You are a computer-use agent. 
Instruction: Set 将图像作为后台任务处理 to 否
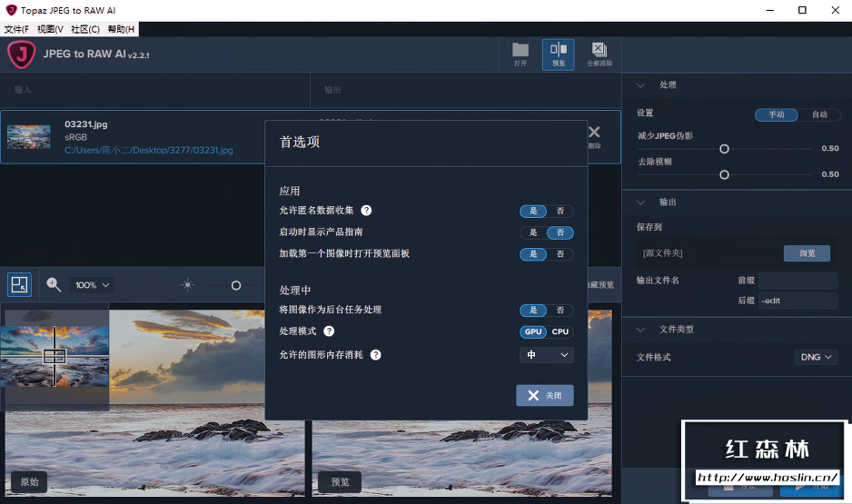click(x=560, y=310)
